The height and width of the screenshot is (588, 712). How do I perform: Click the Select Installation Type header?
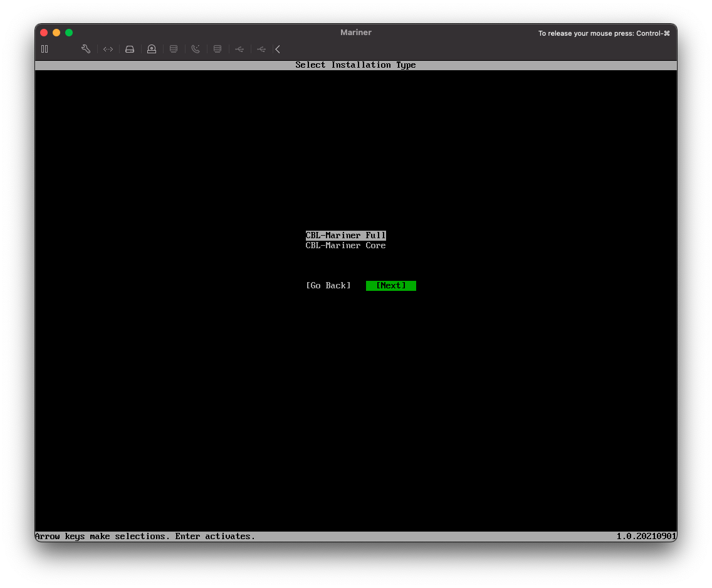[355, 65]
